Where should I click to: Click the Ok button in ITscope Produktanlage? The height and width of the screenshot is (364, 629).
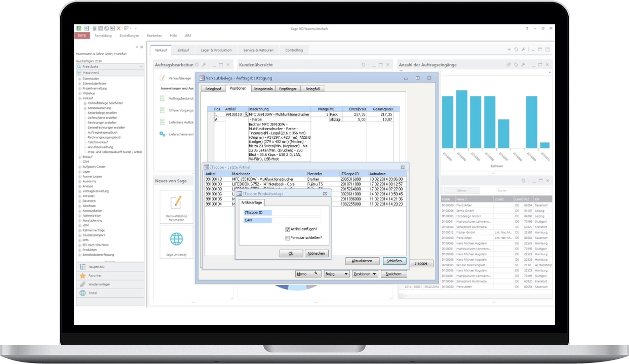tap(291, 253)
